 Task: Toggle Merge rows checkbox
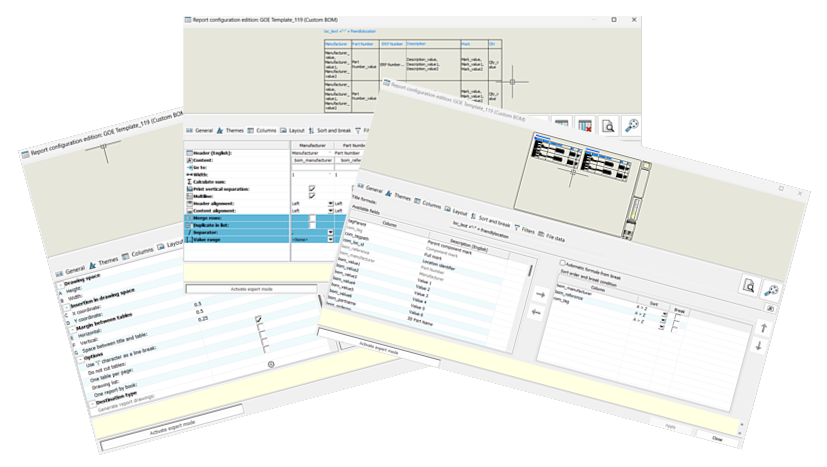[x=312, y=218]
